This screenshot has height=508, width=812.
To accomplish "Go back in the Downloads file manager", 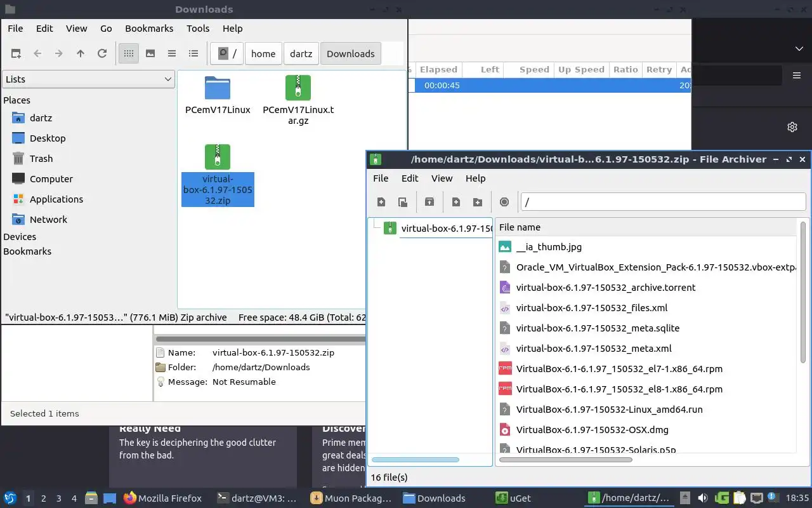I will (37, 54).
